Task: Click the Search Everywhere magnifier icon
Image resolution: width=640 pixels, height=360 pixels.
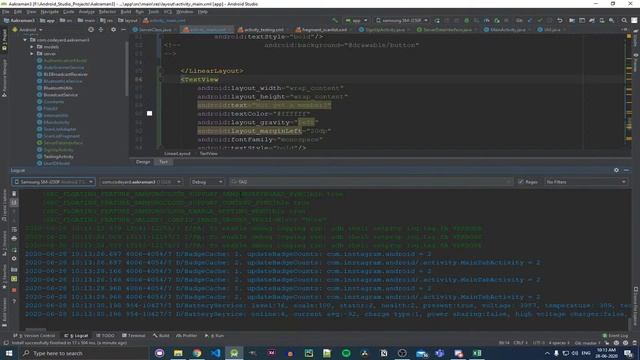Action: tap(624, 20)
